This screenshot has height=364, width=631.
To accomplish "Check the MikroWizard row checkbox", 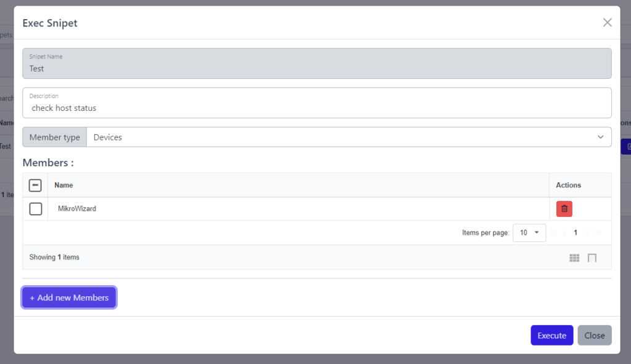I will coord(35,208).
